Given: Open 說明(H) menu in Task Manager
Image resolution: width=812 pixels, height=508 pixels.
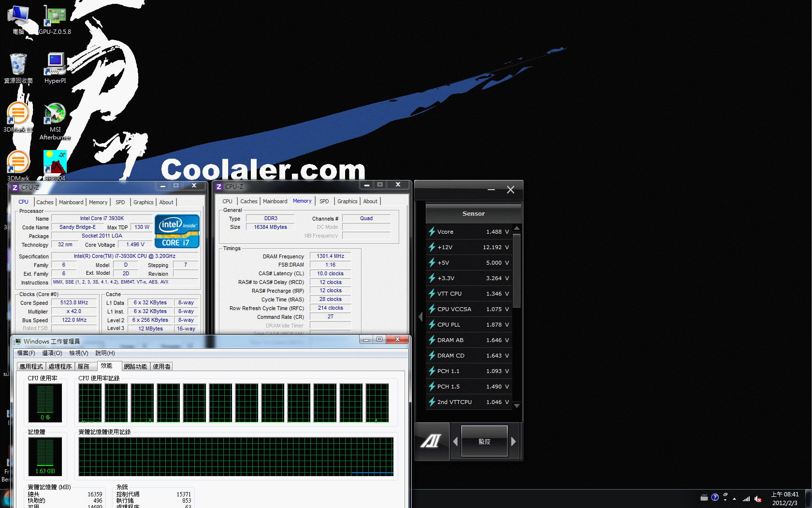Looking at the screenshot, I should click(x=105, y=353).
